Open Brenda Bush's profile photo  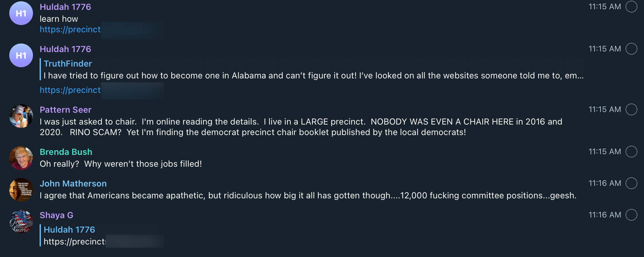[21, 158]
